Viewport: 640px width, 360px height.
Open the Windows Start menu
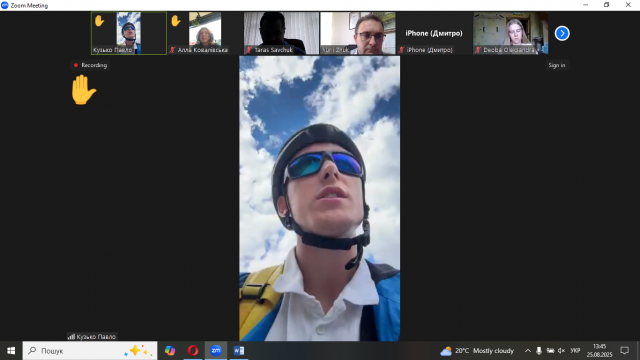(11, 351)
